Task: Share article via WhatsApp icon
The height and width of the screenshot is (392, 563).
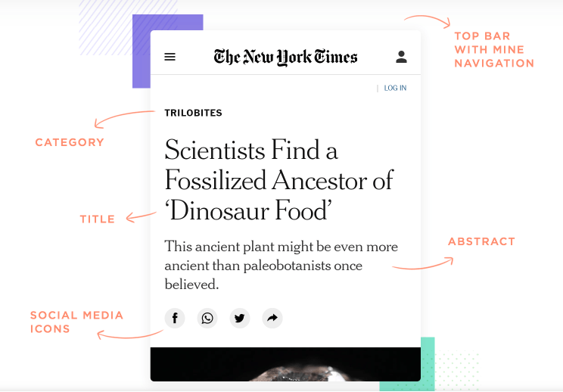Action: [207, 318]
